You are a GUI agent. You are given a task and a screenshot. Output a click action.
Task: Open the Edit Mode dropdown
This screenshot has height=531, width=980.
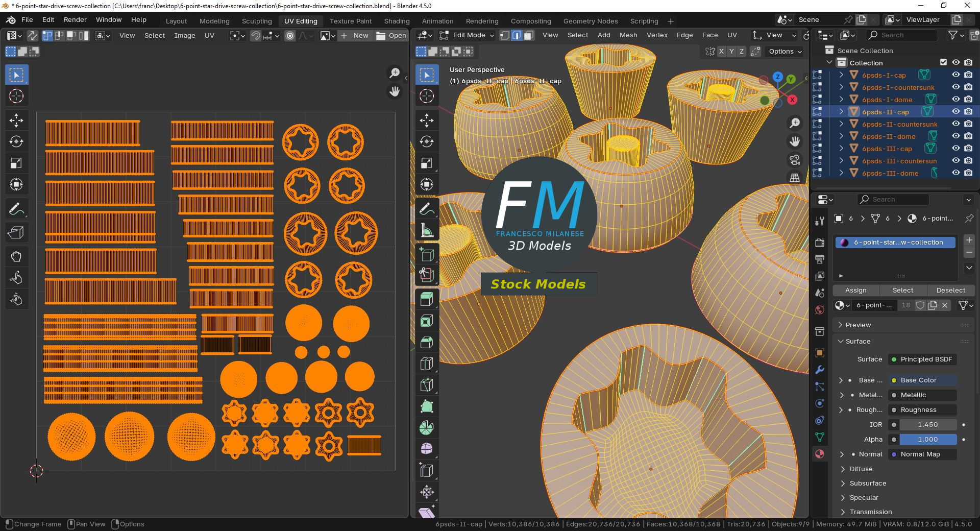(467, 35)
